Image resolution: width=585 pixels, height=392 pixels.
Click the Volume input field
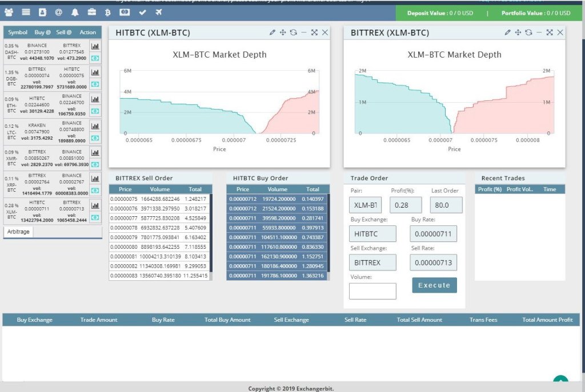[372, 291]
